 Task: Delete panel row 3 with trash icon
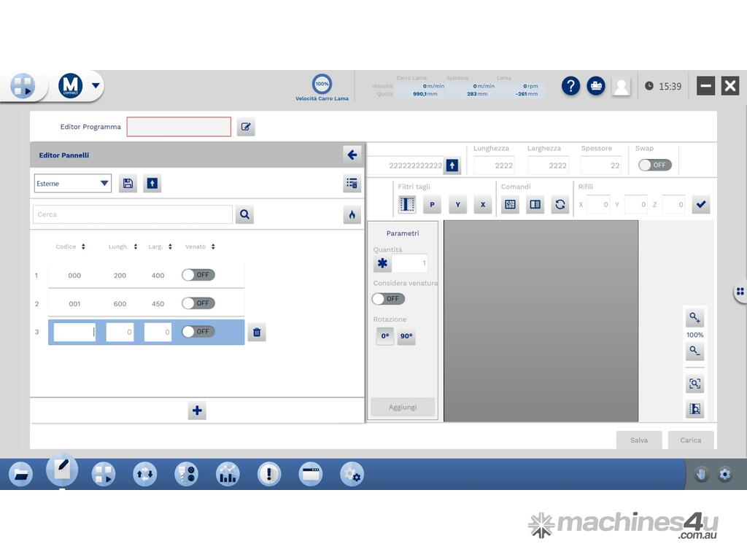tap(257, 332)
